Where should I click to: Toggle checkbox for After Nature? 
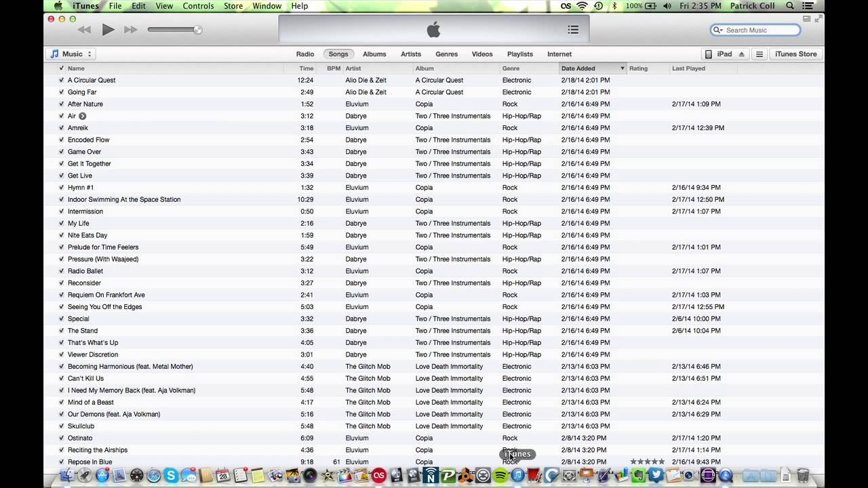click(x=61, y=104)
